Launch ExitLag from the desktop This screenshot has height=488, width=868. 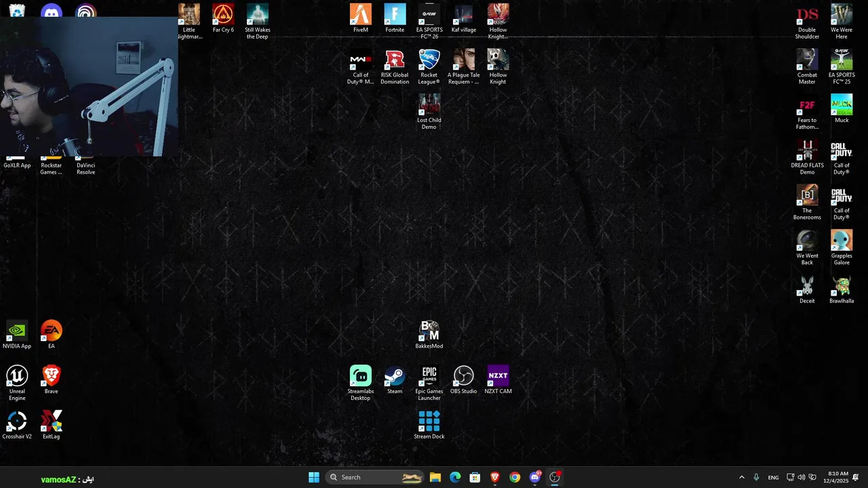[52, 425]
